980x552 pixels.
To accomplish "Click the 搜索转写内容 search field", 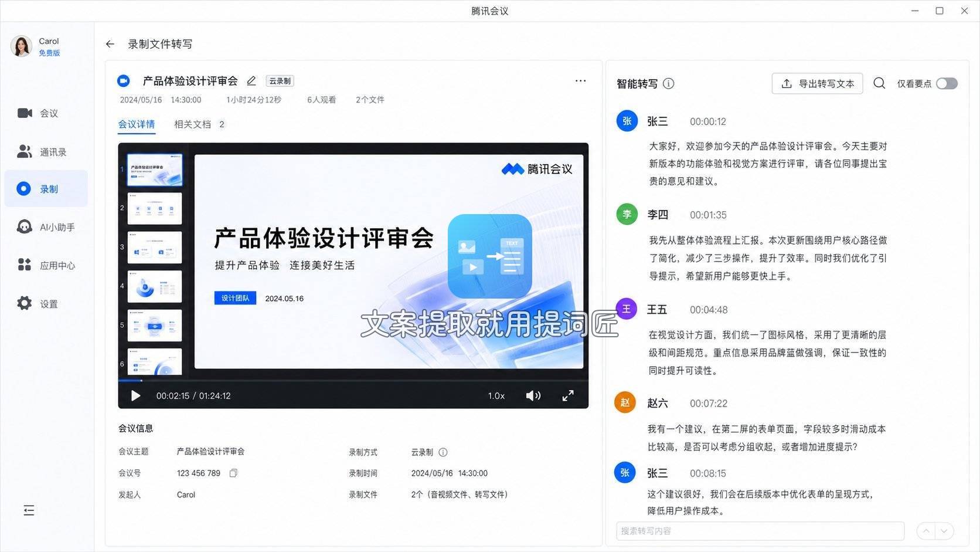I will pyautogui.click(x=760, y=531).
